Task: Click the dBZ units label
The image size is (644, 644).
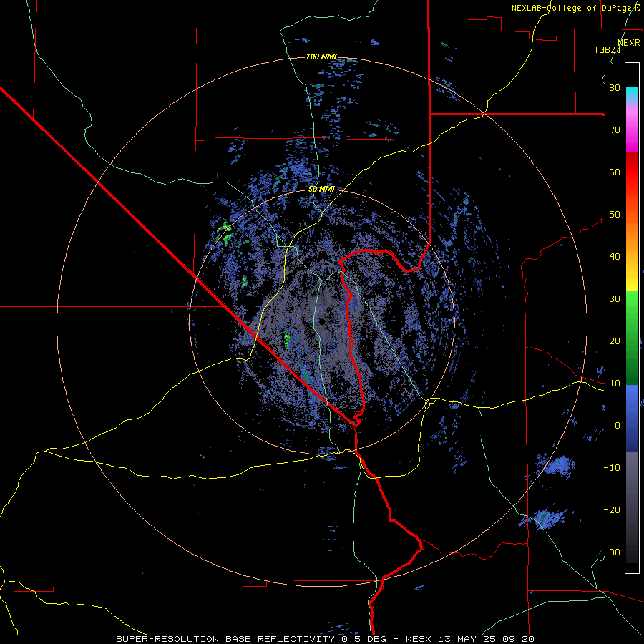Action: pos(608,49)
